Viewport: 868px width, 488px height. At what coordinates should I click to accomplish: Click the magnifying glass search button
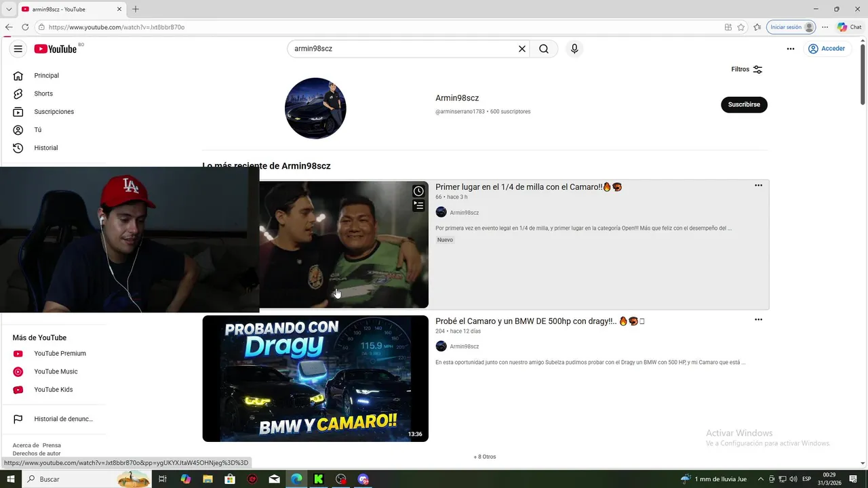pos(544,49)
